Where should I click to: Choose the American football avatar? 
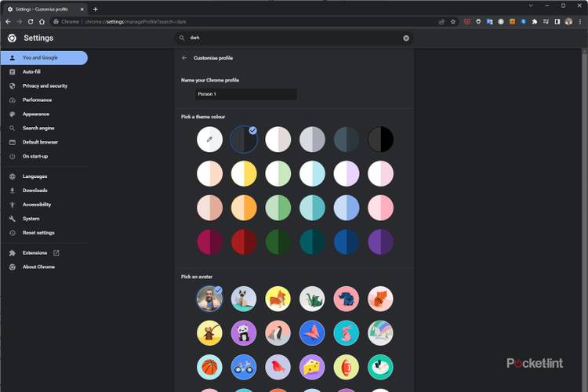(346, 367)
